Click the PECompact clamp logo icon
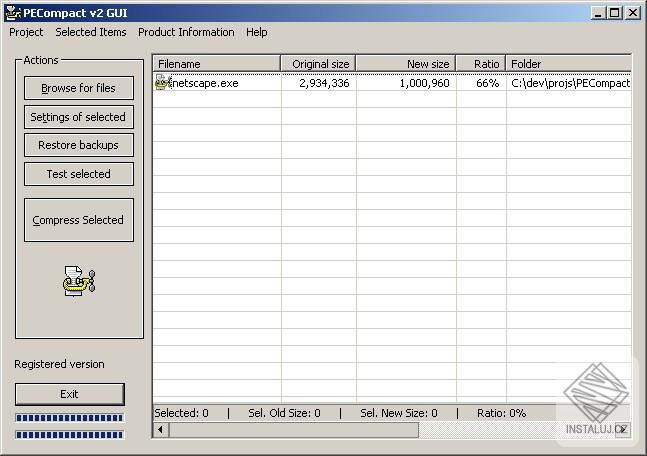This screenshot has width=647, height=456. click(x=79, y=281)
